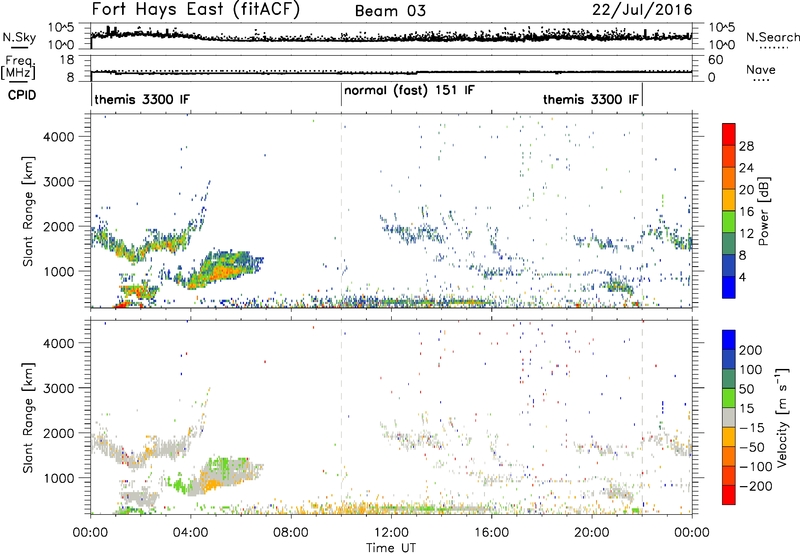Click the '04:00' time axis tick label

point(191,533)
